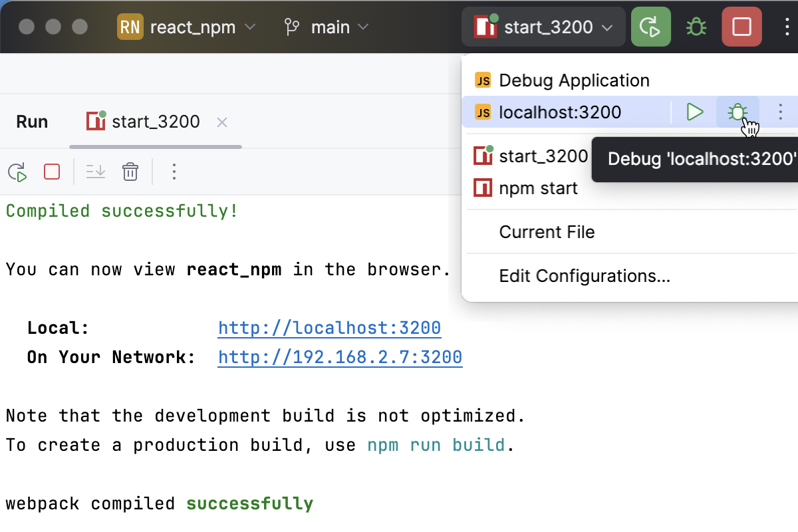
Task: Open IDE options kebab at top right
Action: 785,27
